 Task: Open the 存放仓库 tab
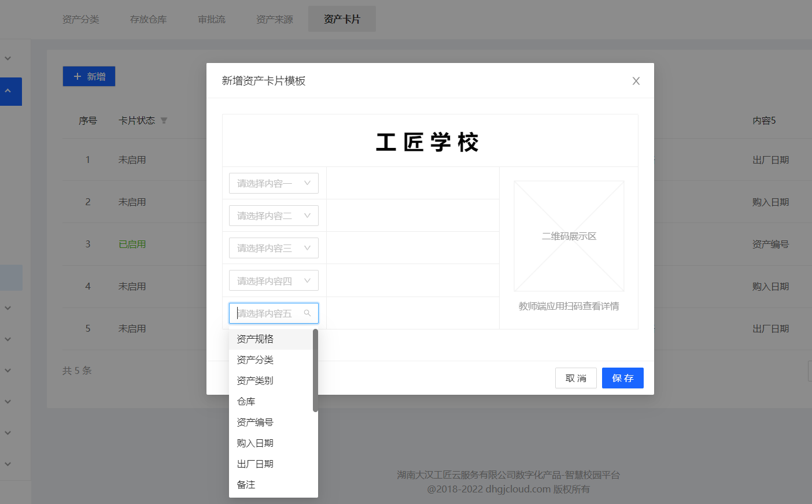pos(148,19)
